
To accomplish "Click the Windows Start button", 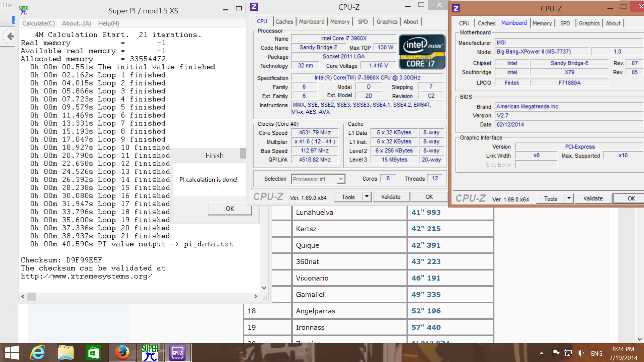I will coord(12,353).
